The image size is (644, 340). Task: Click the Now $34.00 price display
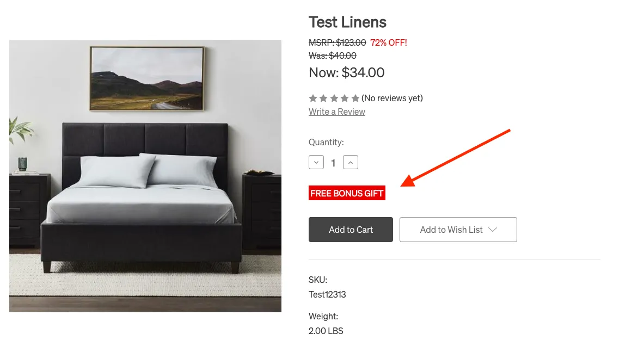point(346,72)
